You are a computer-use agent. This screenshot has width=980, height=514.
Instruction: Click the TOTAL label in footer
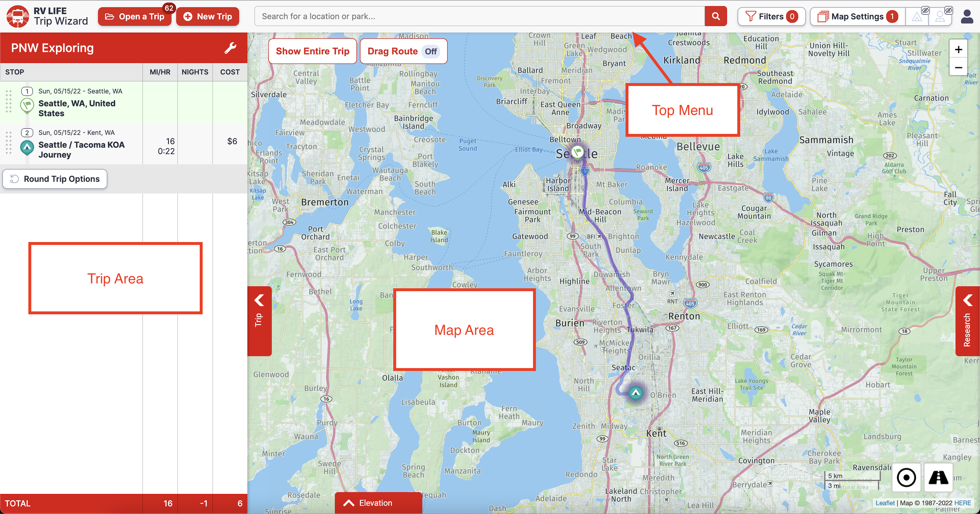point(18,503)
